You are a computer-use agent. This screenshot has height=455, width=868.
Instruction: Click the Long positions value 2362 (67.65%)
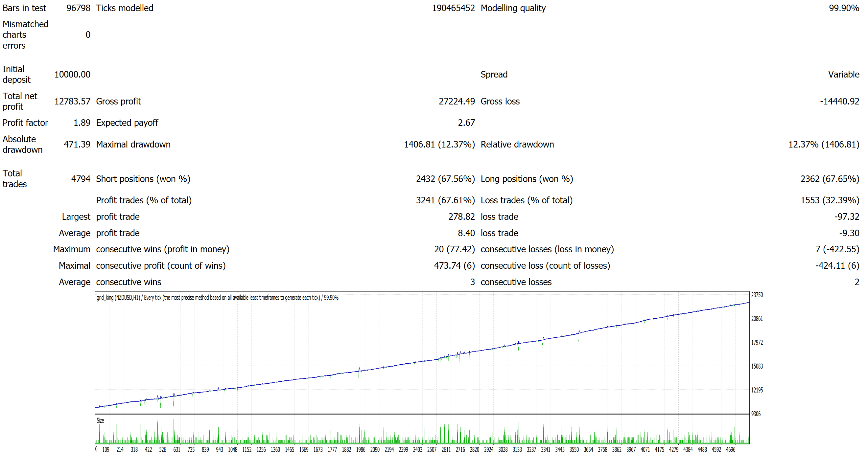[x=830, y=179]
